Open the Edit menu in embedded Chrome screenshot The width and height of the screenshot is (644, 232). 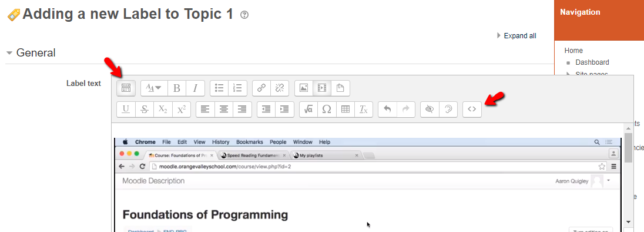[182, 142]
